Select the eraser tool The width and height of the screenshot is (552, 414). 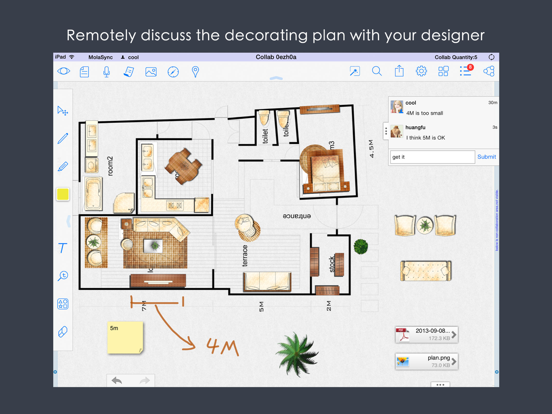(63, 332)
